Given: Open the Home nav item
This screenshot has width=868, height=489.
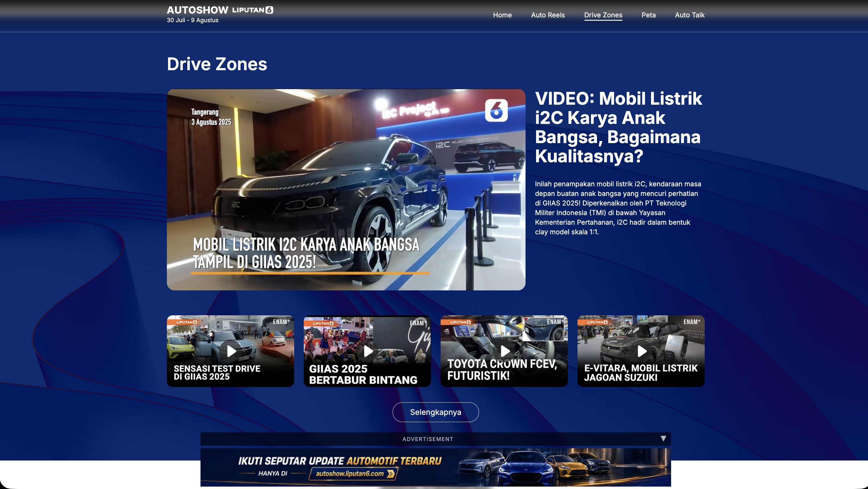Looking at the screenshot, I should [x=502, y=15].
